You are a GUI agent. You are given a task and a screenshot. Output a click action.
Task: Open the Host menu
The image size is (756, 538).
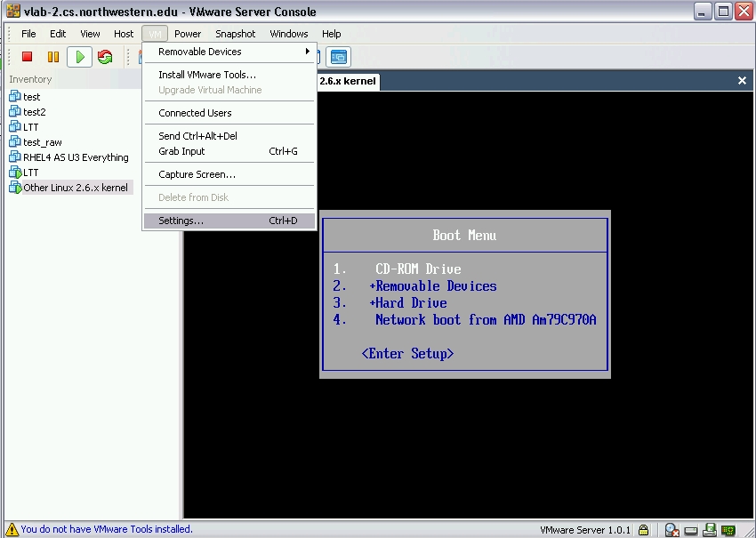(124, 34)
